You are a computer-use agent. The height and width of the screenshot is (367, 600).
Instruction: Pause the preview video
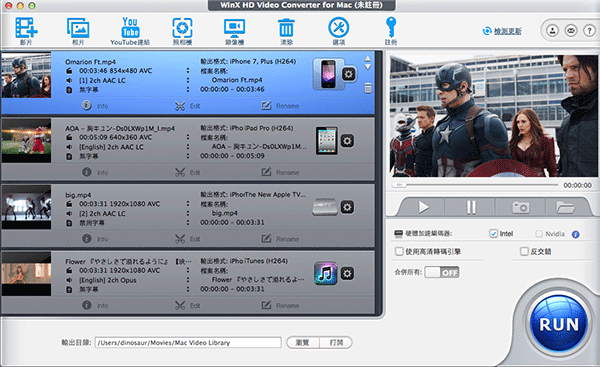pyautogui.click(x=471, y=207)
